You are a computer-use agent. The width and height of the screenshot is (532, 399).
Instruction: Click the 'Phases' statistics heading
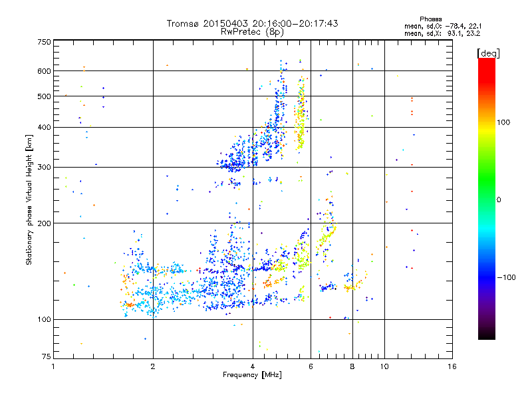click(430, 19)
